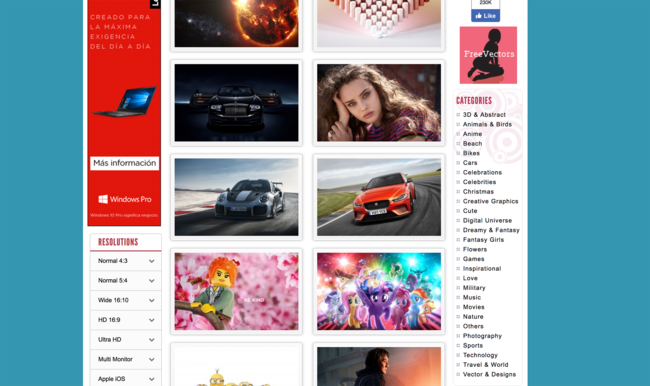
Task: Open the Movies category
Action: click(x=473, y=307)
